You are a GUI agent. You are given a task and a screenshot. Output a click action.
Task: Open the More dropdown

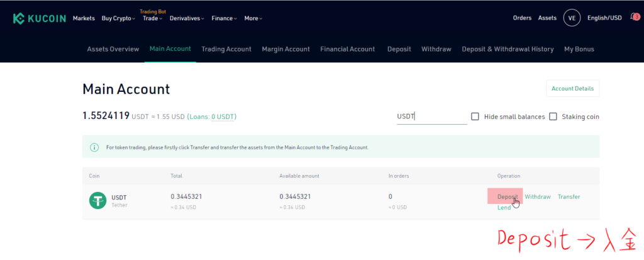pos(253,18)
